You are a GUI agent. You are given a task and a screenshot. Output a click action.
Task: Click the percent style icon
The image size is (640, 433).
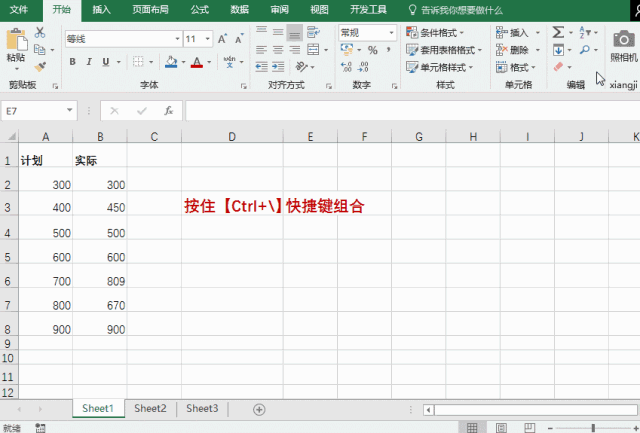(372, 50)
